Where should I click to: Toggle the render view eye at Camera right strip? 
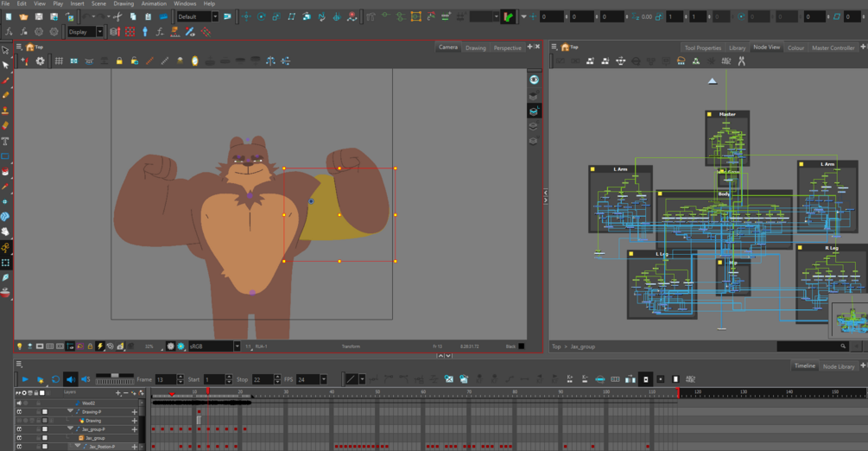point(534,79)
